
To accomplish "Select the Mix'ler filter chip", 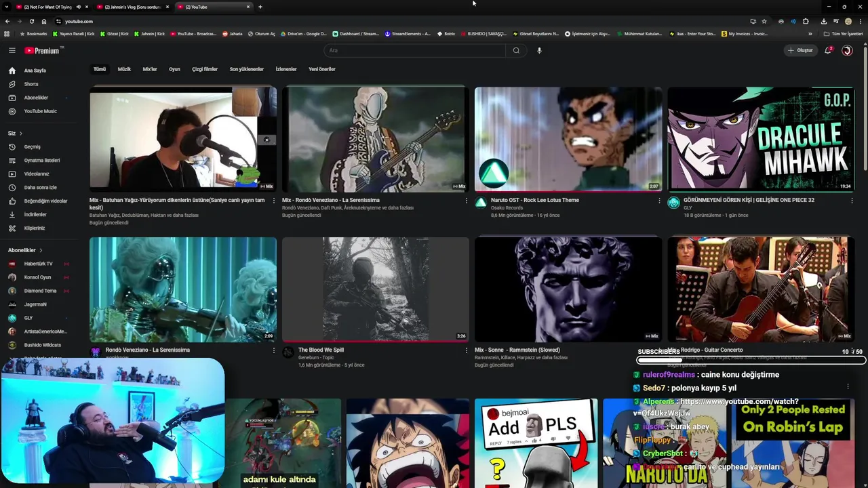I will [150, 69].
